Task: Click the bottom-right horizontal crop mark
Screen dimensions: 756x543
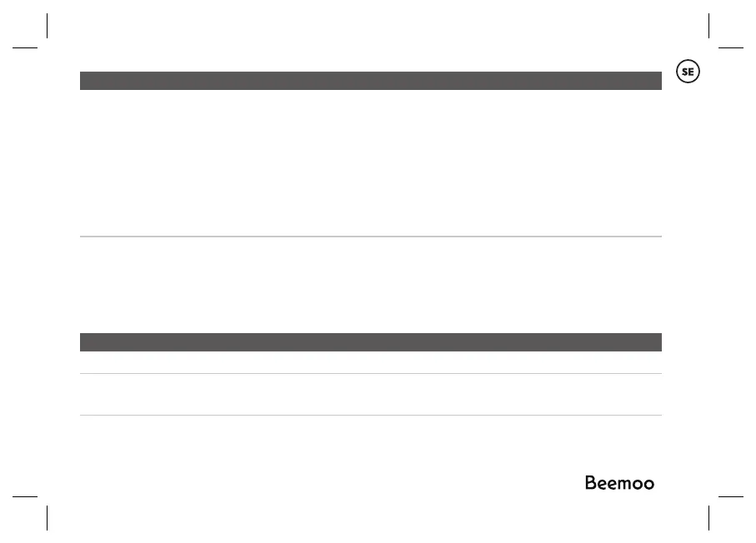Action: [x=730, y=495]
